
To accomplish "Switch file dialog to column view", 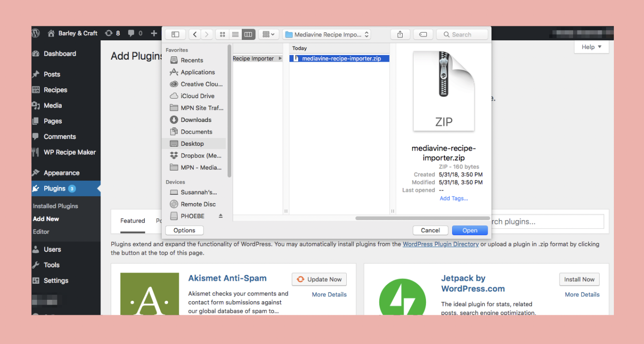I will click(x=248, y=34).
